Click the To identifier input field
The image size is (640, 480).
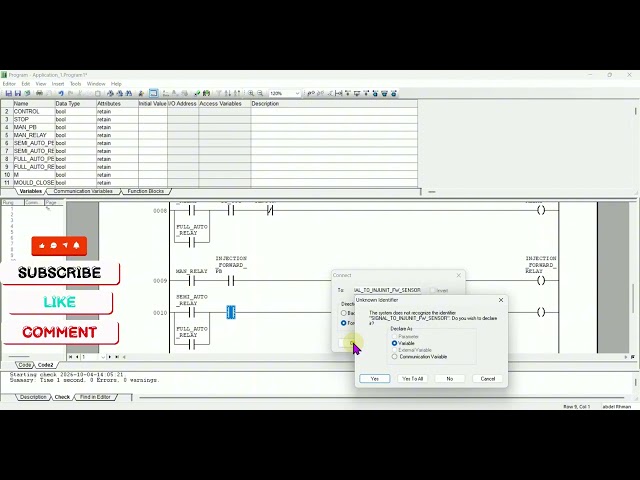point(387,290)
